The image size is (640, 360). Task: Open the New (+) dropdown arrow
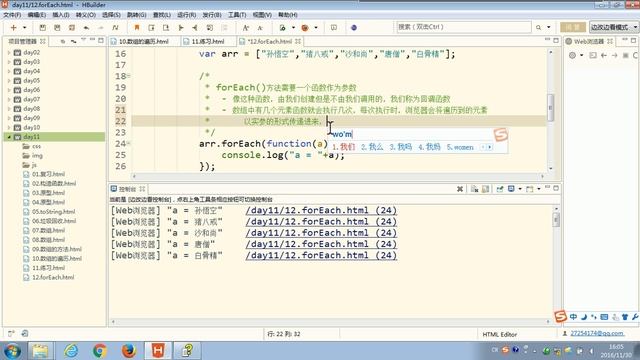pos(24,27)
